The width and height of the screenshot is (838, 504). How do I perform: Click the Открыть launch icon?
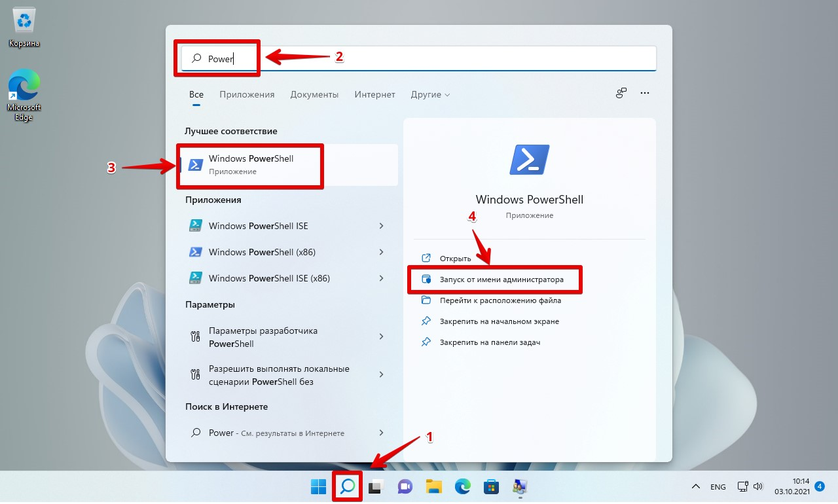426,258
